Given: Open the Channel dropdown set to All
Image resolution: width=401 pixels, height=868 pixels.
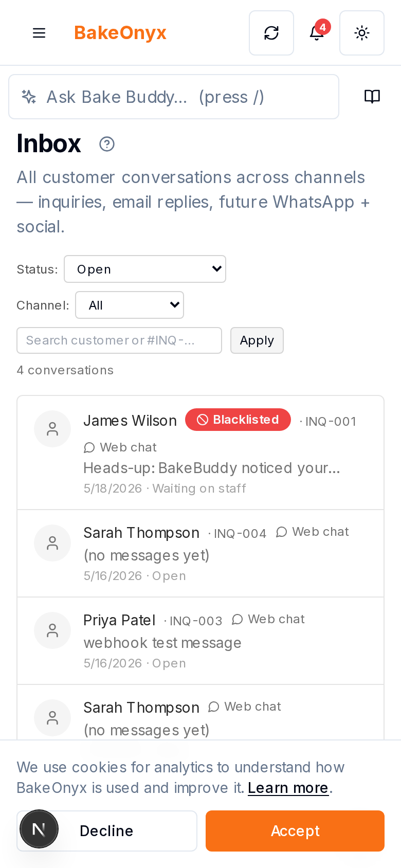Looking at the screenshot, I should (130, 305).
